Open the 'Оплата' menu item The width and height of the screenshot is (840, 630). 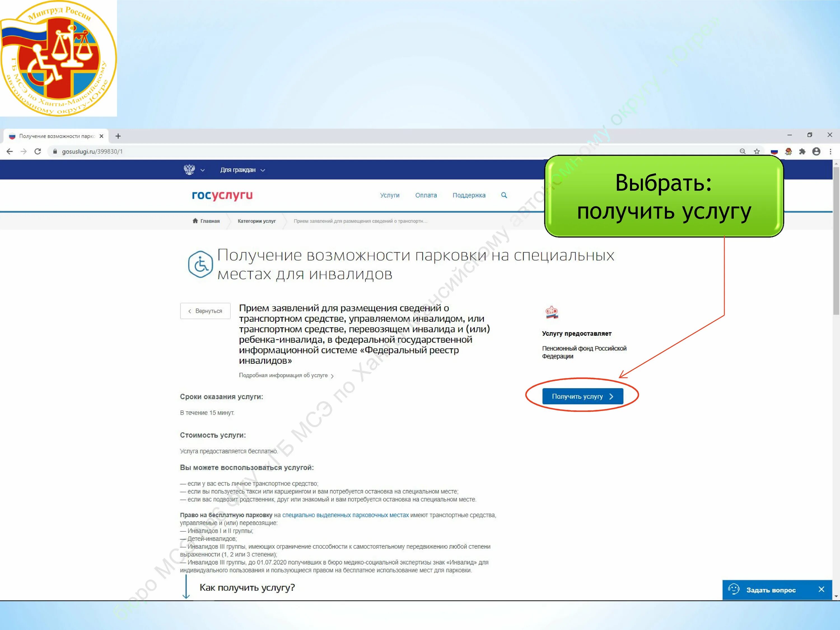coord(426,195)
